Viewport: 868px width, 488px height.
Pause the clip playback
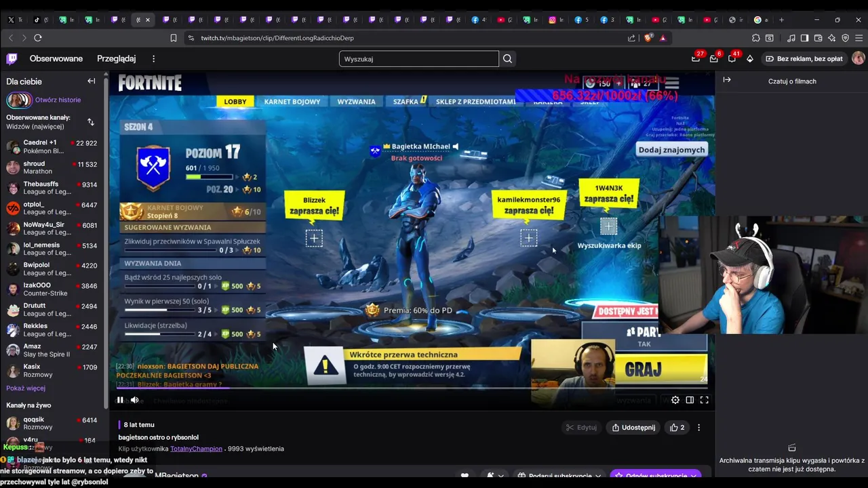[120, 400]
